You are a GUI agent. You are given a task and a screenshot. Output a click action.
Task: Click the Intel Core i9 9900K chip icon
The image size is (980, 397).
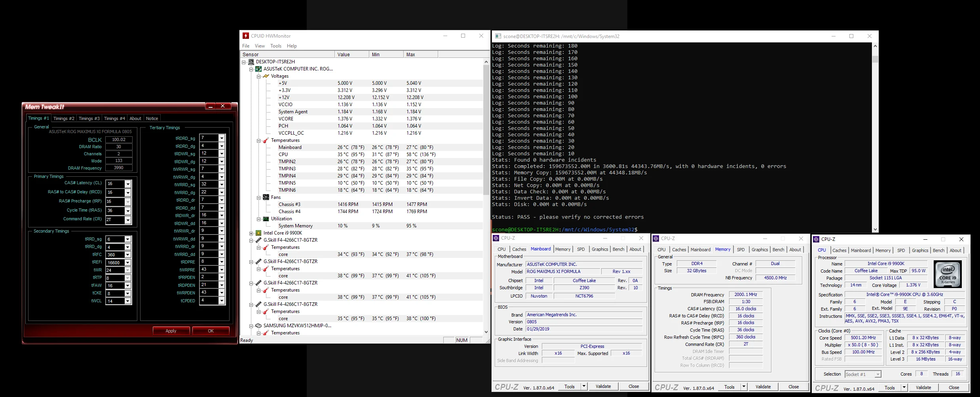pos(258,233)
